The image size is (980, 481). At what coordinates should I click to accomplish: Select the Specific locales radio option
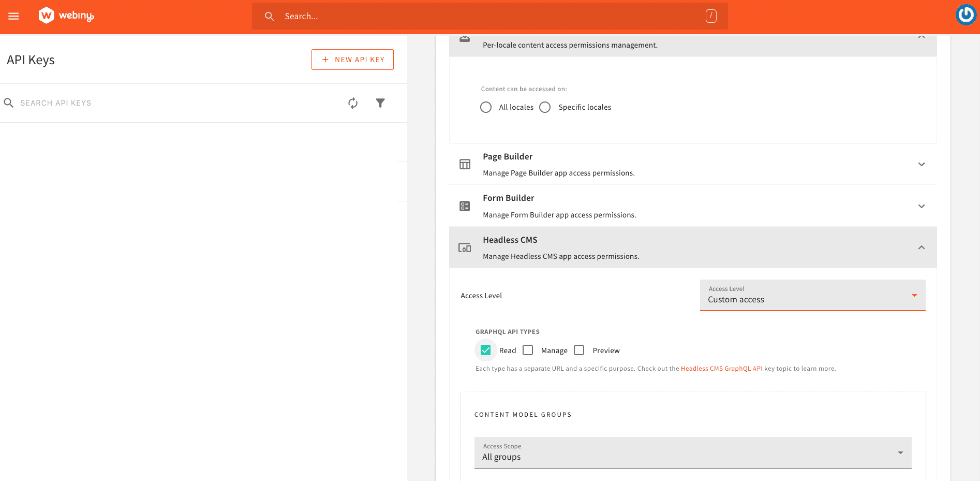click(545, 107)
